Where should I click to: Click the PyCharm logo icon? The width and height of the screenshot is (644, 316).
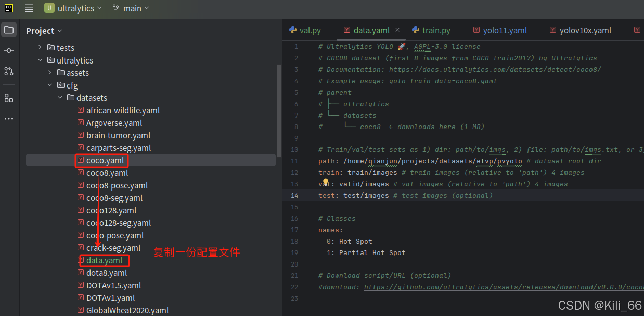click(x=9, y=8)
